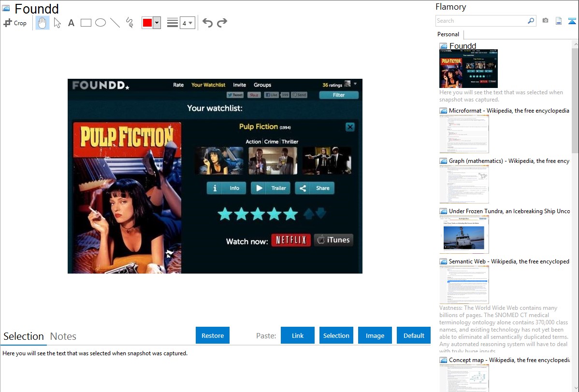Switch to the Selection tab
Viewport: 579px width, 392px height.
point(24,336)
